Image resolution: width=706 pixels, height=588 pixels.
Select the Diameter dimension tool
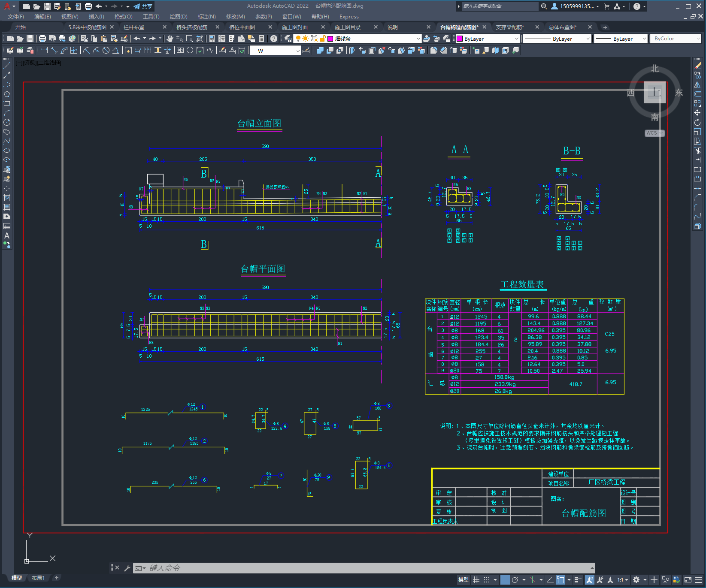pyautogui.click(x=106, y=50)
